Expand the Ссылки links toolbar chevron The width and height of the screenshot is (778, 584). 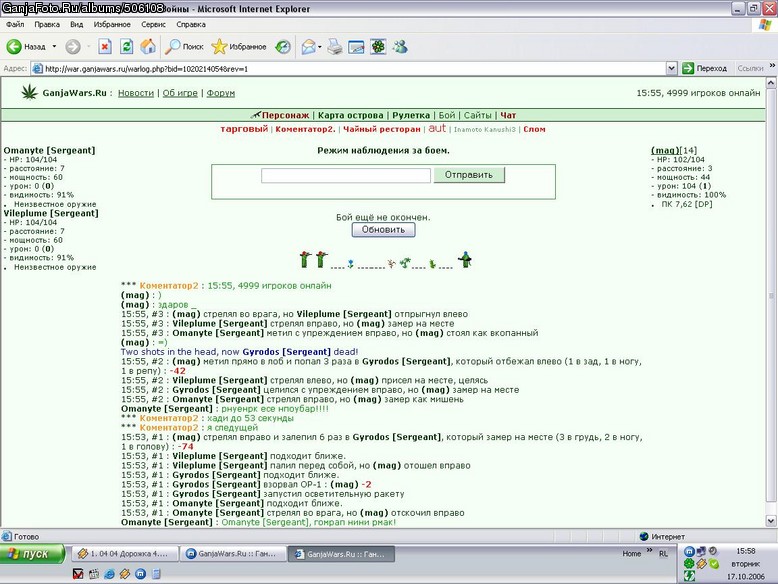(x=772, y=65)
